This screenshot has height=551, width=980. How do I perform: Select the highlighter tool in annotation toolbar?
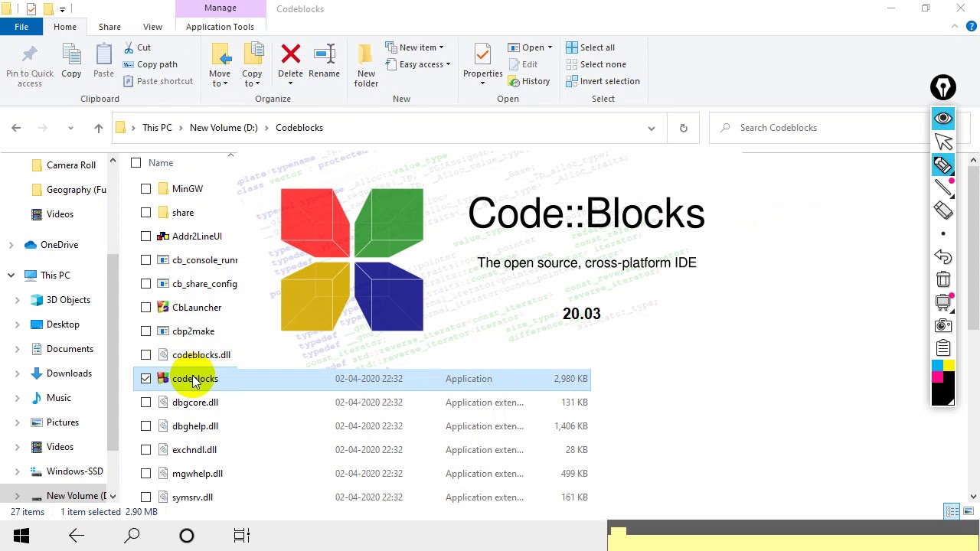[942, 165]
